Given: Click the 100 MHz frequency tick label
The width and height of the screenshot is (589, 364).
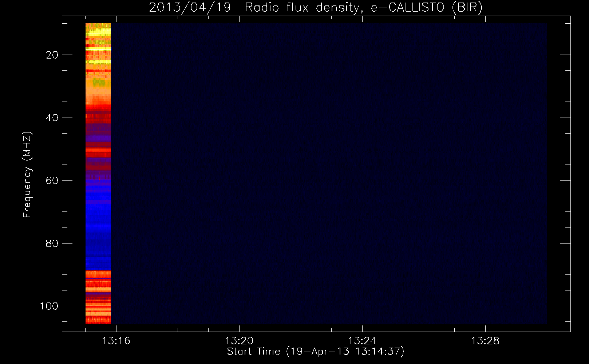Looking at the screenshot, I should (49, 306).
